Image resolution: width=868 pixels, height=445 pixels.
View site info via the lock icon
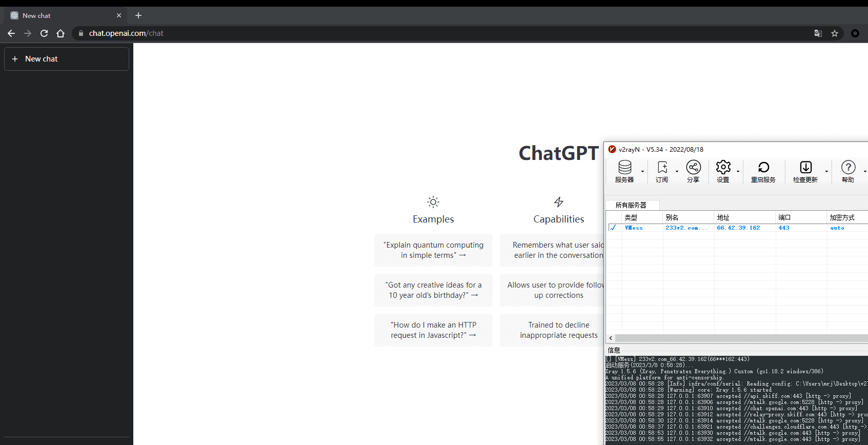[80, 33]
